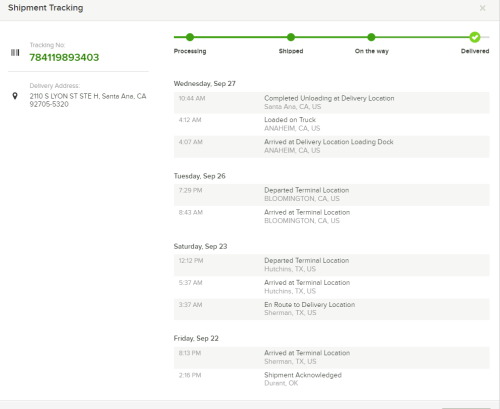Select the En Route to Delivery Location row
The height and width of the screenshot is (409, 500).
(331, 309)
